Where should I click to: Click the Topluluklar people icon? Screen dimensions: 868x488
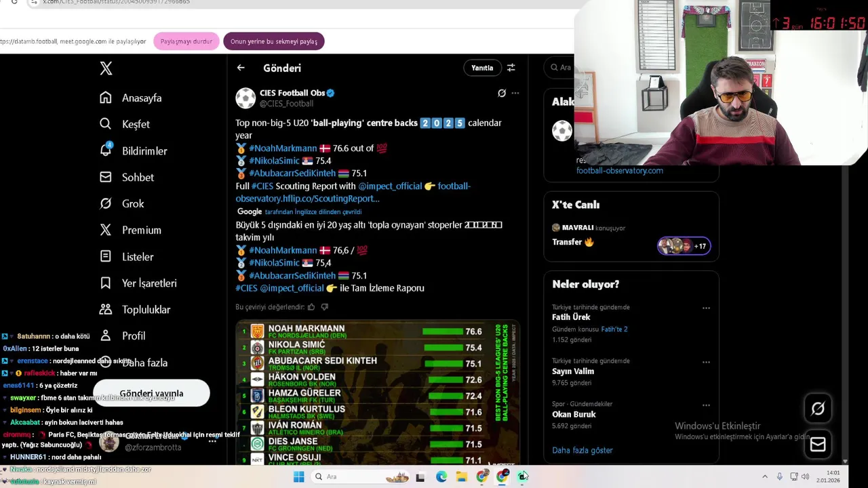click(x=106, y=309)
